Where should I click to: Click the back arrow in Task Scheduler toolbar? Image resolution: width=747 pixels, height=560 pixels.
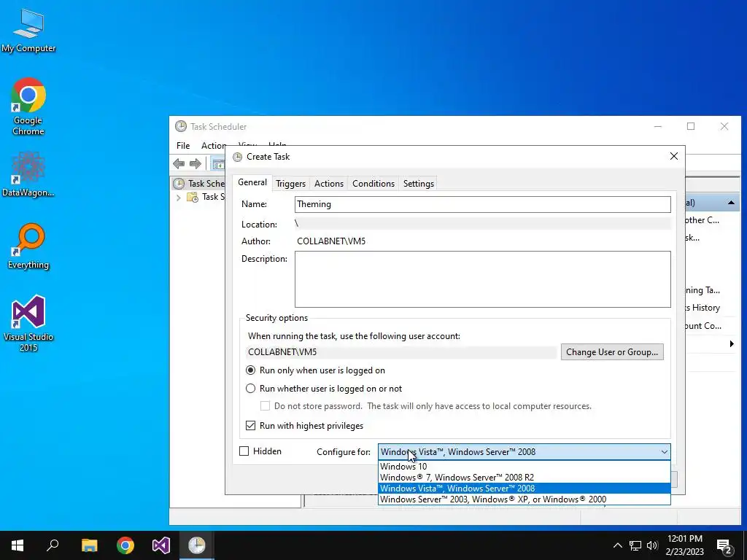pos(179,164)
